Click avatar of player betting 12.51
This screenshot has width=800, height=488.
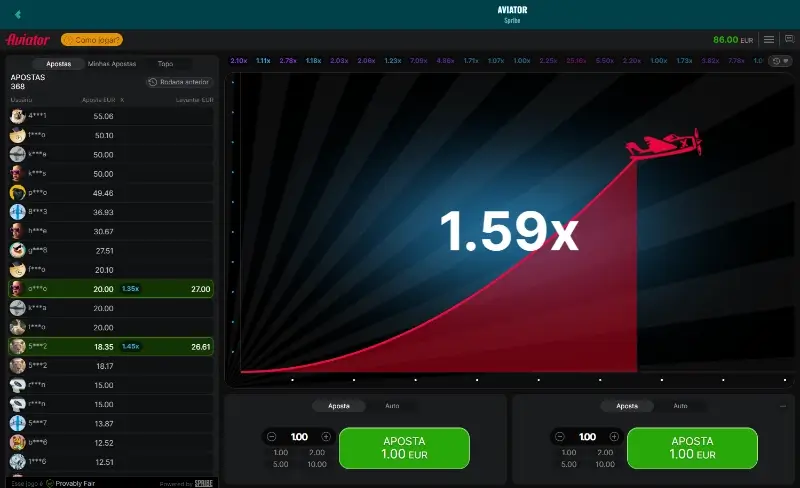point(18,462)
